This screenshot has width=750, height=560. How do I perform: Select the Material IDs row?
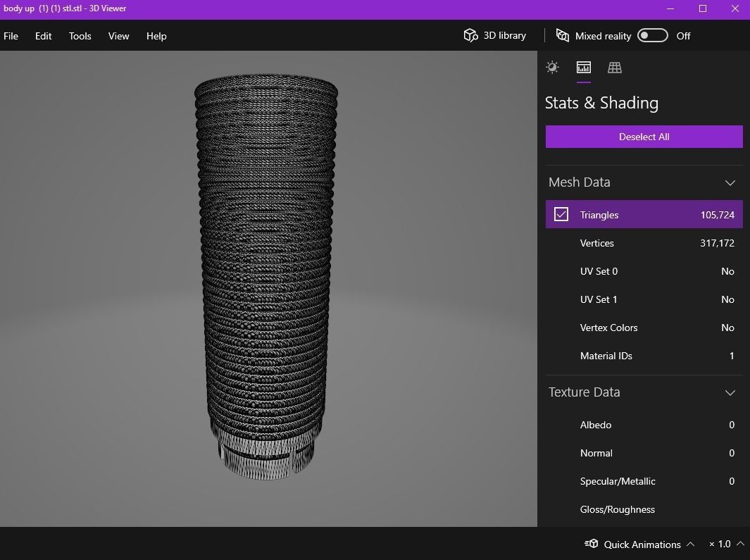click(x=644, y=356)
